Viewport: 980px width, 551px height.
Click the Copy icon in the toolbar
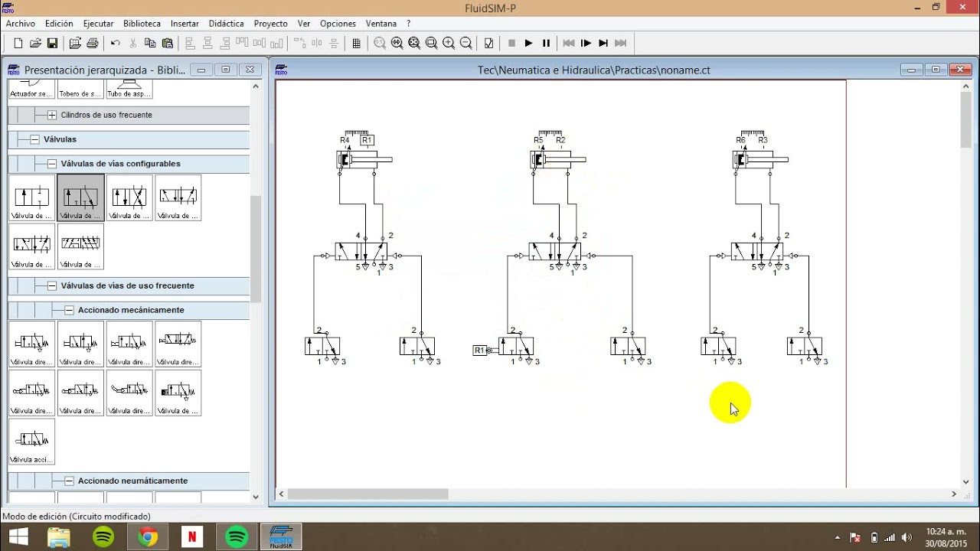click(150, 44)
